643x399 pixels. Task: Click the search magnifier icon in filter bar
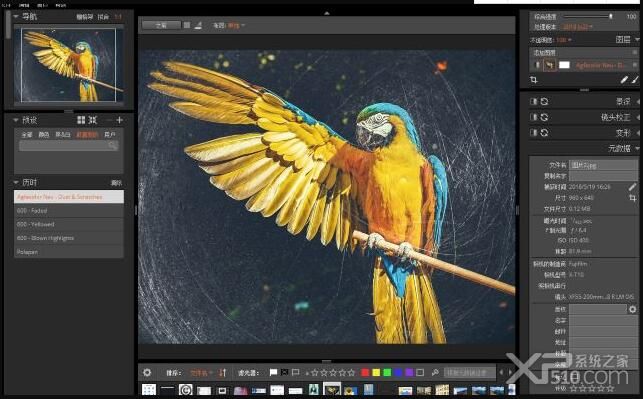tap(435, 372)
